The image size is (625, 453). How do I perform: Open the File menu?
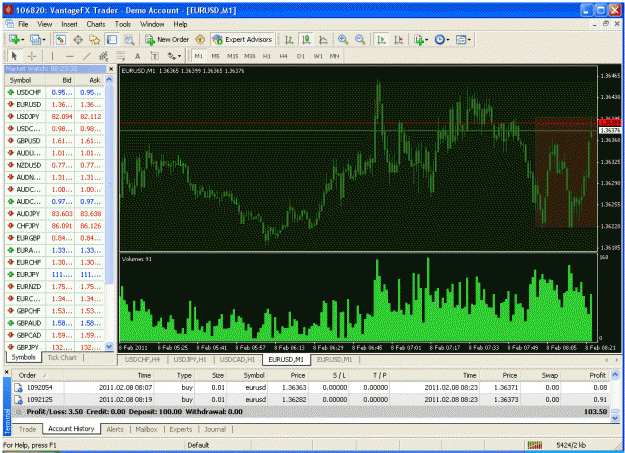(23, 24)
